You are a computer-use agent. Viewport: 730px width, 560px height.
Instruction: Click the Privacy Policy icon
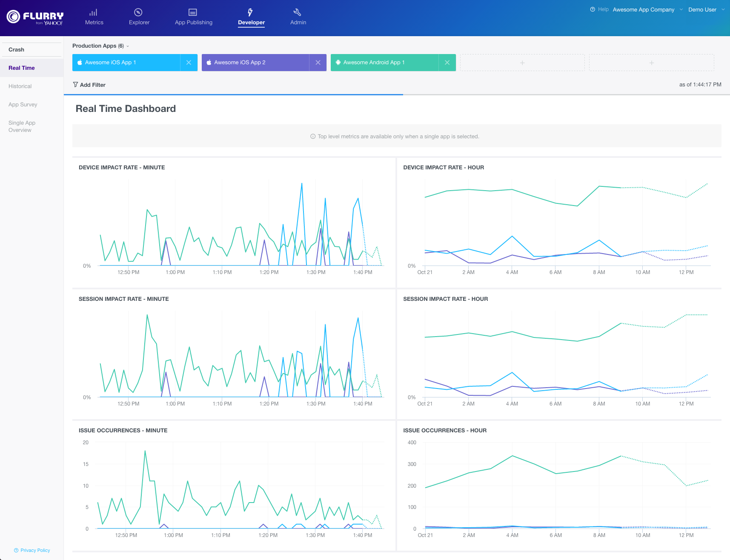pyautogui.click(x=16, y=550)
